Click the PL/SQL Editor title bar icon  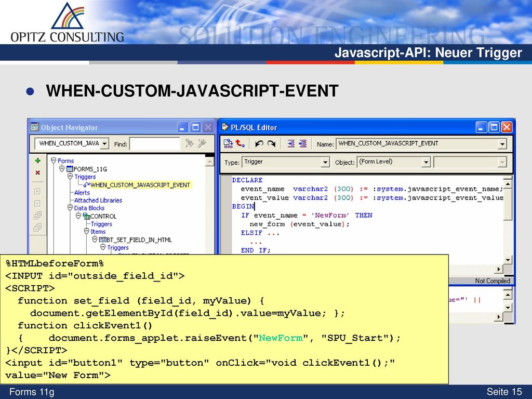(x=225, y=127)
